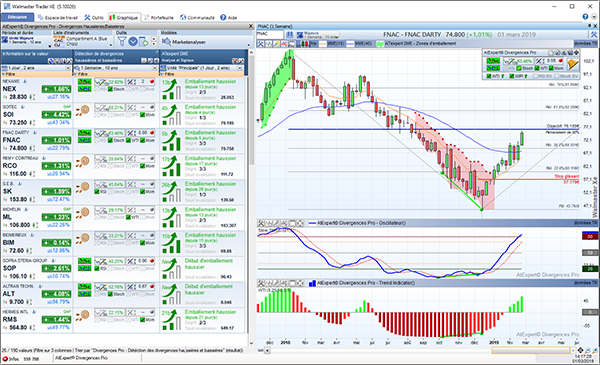
Task: Click the chart horizontal time scrollbar
Action: pos(531,350)
